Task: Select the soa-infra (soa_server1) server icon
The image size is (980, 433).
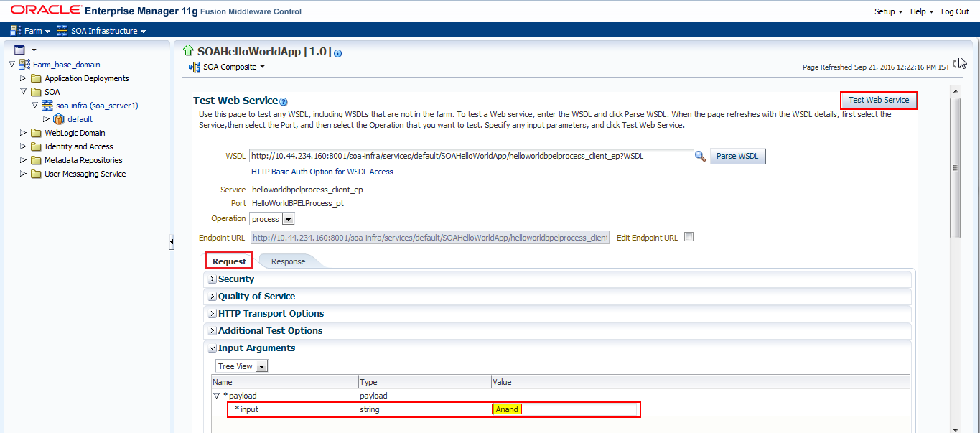Action: (x=46, y=105)
